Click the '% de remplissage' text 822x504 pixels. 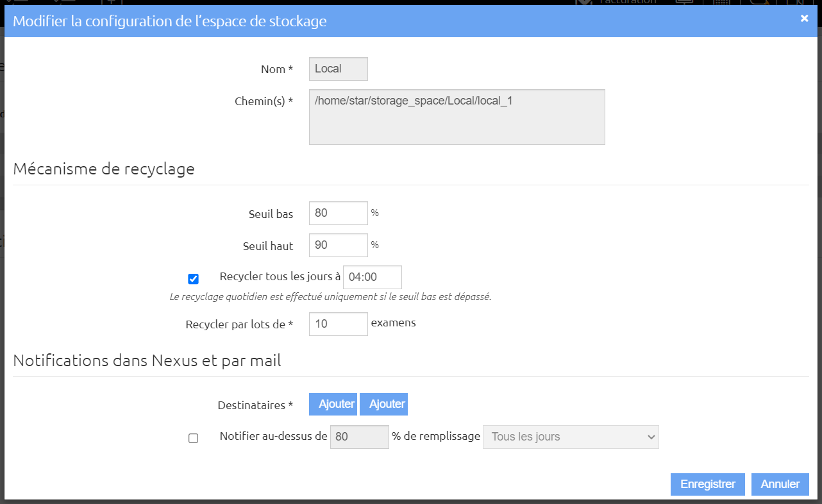[x=436, y=436]
